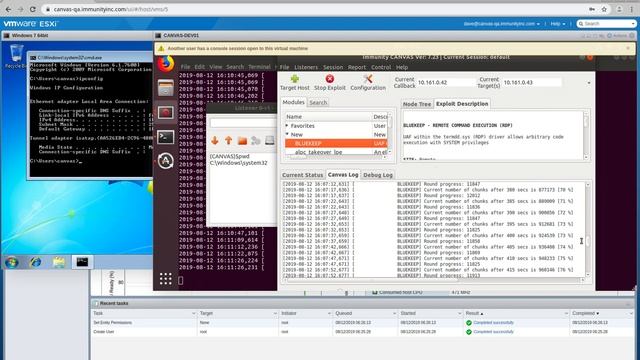Switch to the modules Search tab
The image size is (640, 360).
tap(318, 102)
